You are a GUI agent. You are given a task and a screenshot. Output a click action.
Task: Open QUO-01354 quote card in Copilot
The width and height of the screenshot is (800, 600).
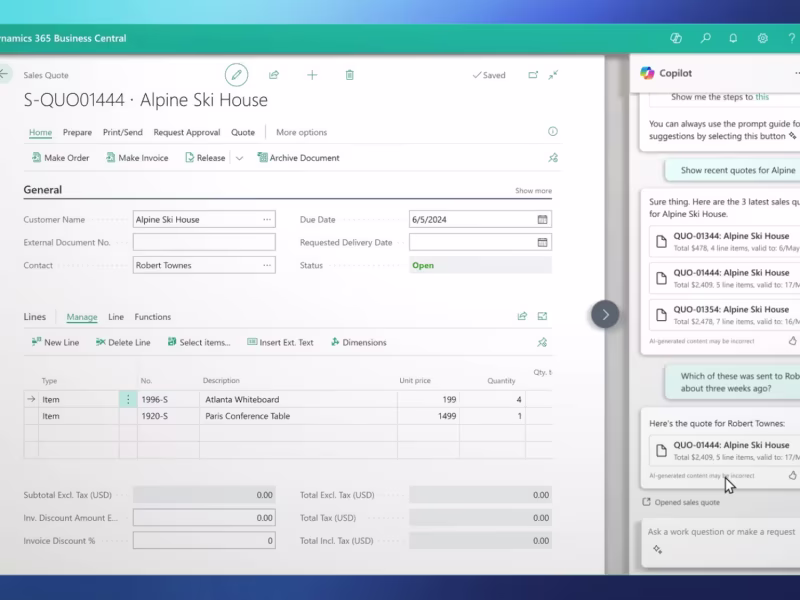[x=724, y=315]
